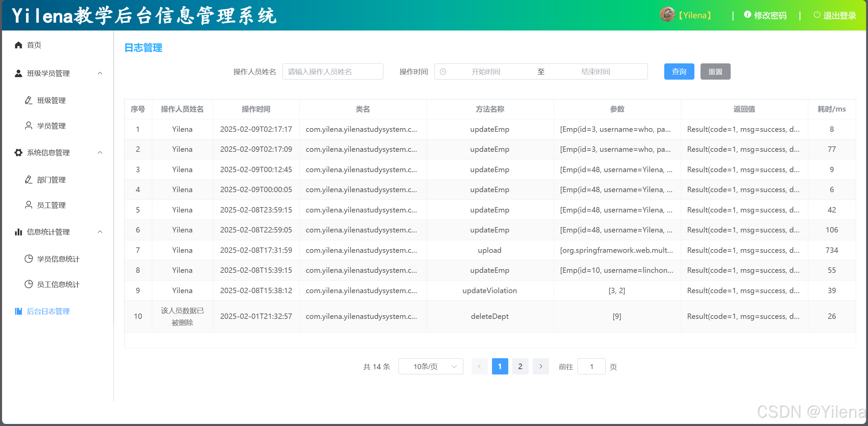Click the pie chart icon beside 员工信息统计
868x426 pixels.
pyautogui.click(x=28, y=284)
